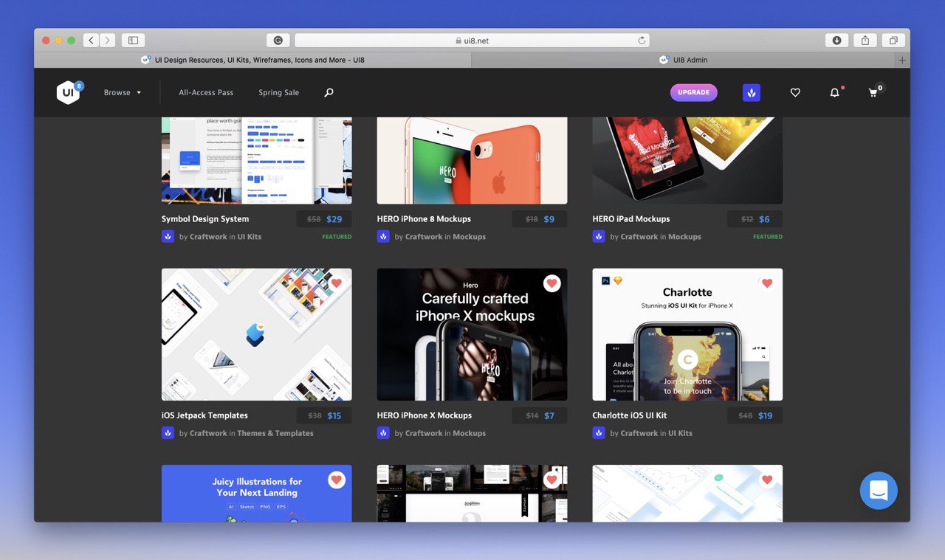This screenshot has width=945, height=560.
Task: Click the $7 price on HERO iPhone X Mockups
Action: (x=549, y=415)
